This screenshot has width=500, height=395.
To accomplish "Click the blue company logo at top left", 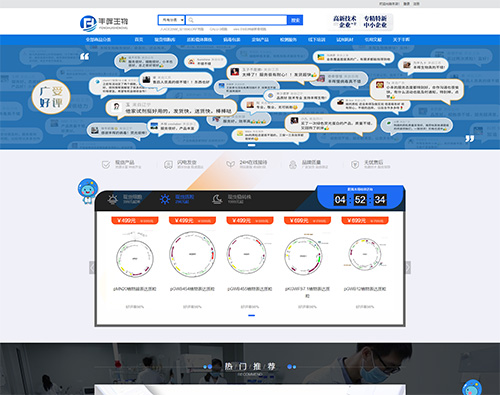I will coord(104,23).
